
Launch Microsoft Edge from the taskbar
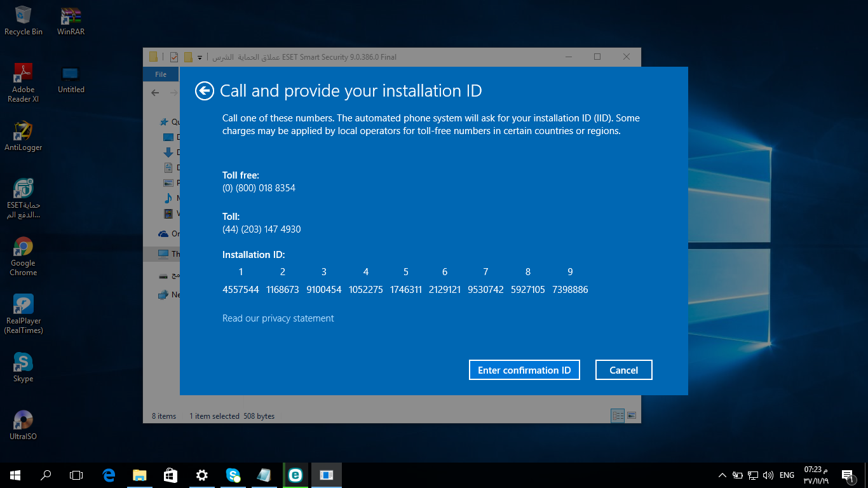pyautogui.click(x=109, y=475)
